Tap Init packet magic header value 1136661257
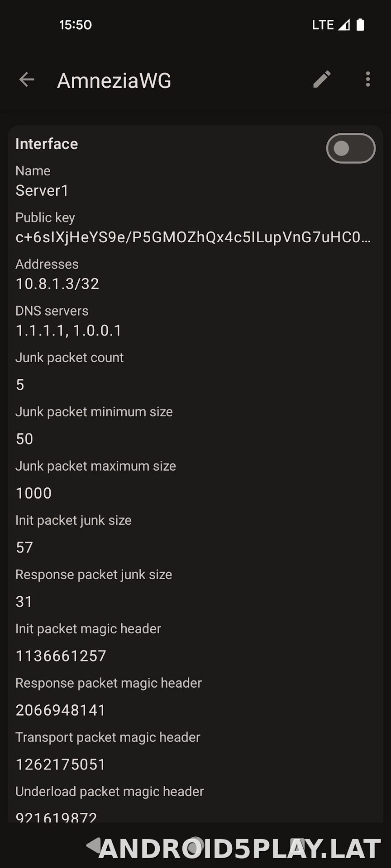This screenshot has width=391, height=868. click(61, 656)
